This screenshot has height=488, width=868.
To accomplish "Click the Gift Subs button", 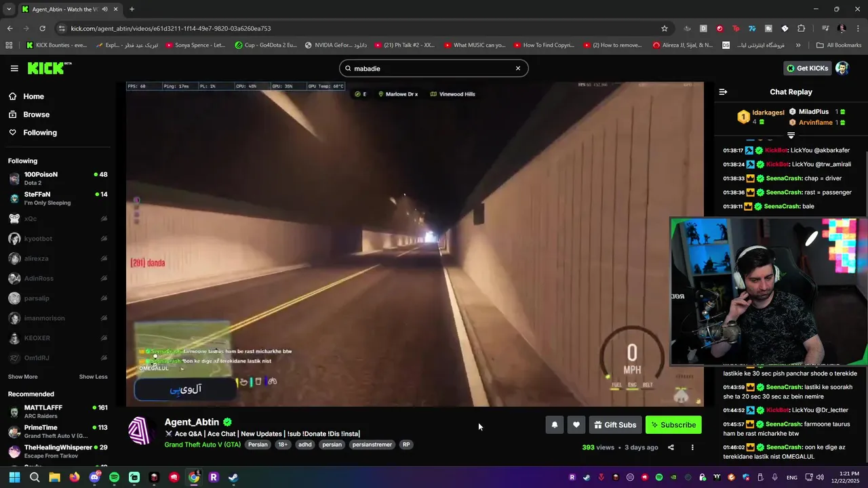I will pyautogui.click(x=615, y=425).
